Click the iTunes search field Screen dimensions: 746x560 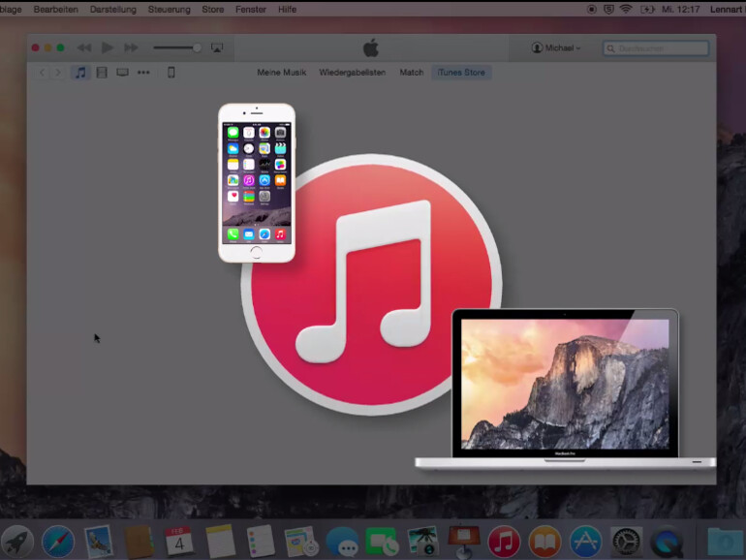coord(656,48)
